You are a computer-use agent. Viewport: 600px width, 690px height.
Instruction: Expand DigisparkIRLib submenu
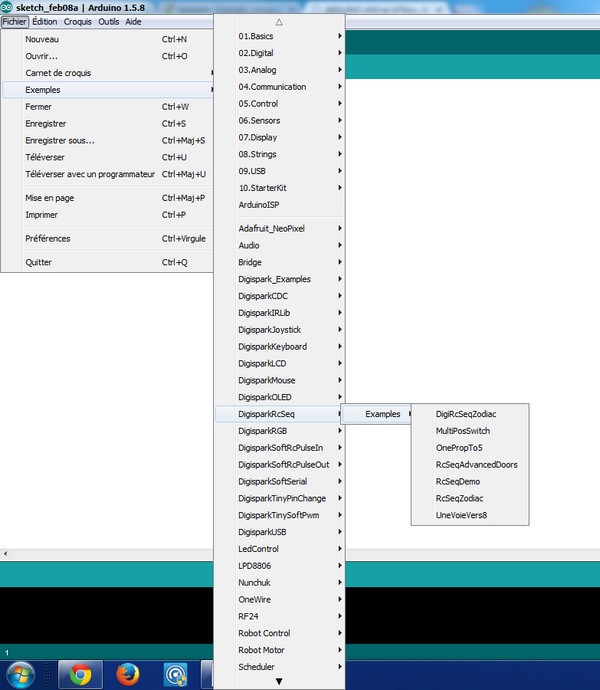coord(280,313)
